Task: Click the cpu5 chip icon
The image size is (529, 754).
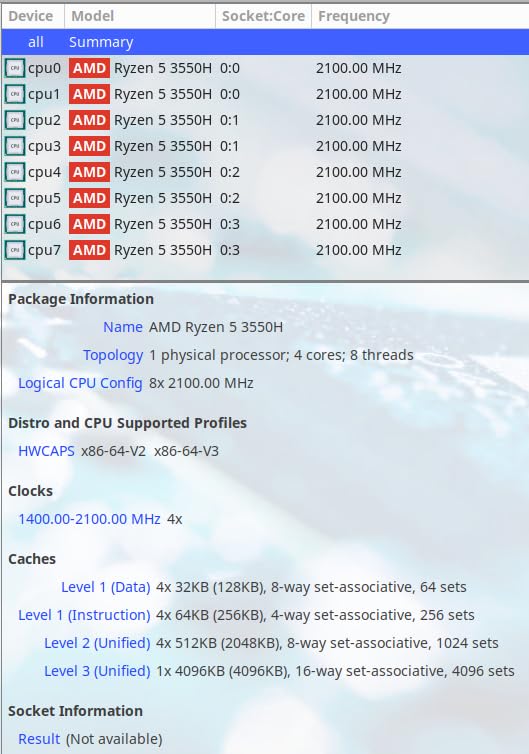Action: click(x=14, y=198)
